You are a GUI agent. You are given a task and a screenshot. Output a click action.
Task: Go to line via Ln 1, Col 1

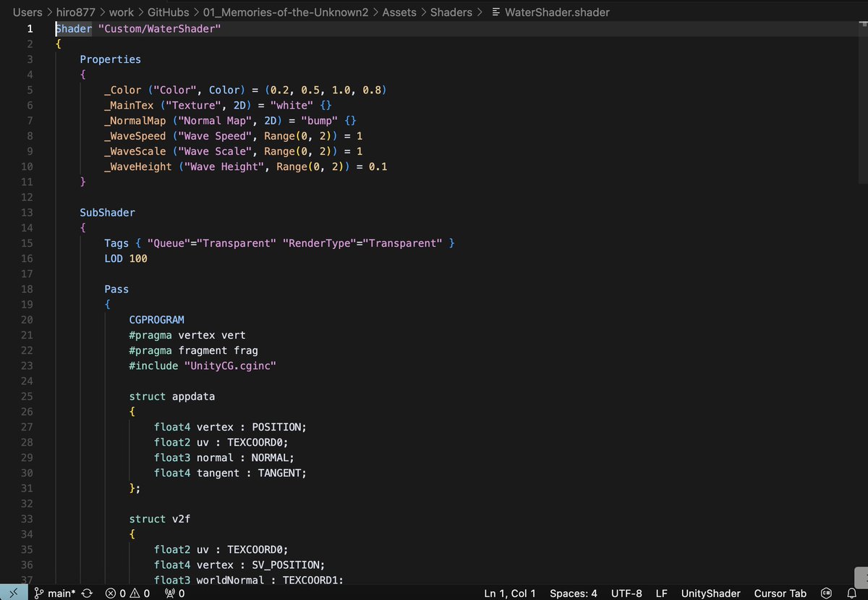510,593
